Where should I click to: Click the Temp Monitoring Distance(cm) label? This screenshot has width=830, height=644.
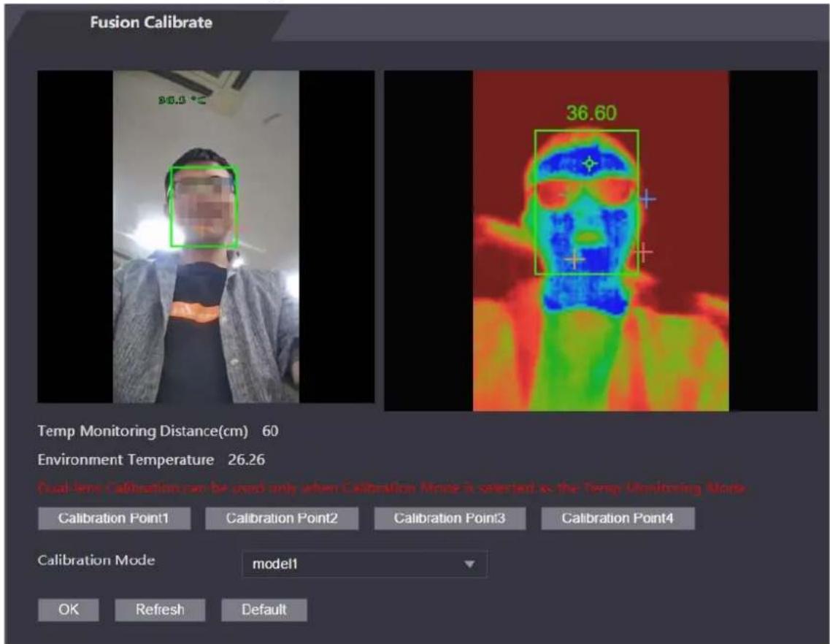142,431
